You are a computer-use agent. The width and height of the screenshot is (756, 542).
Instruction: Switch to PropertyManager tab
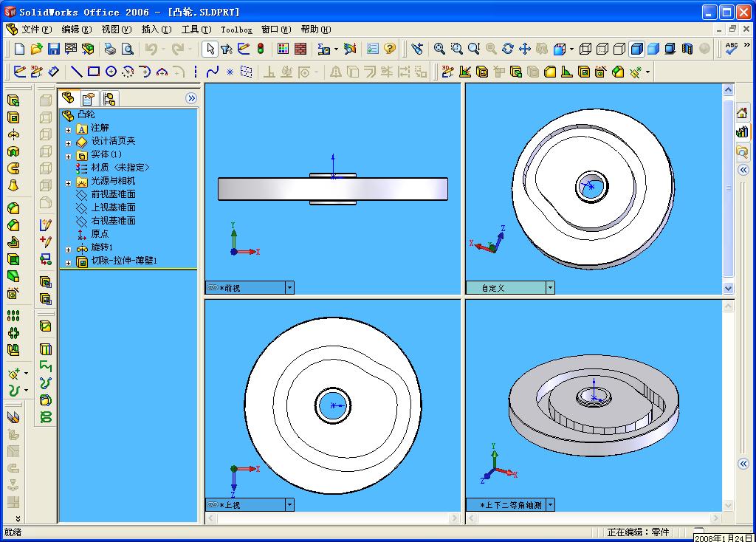(89, 99)
